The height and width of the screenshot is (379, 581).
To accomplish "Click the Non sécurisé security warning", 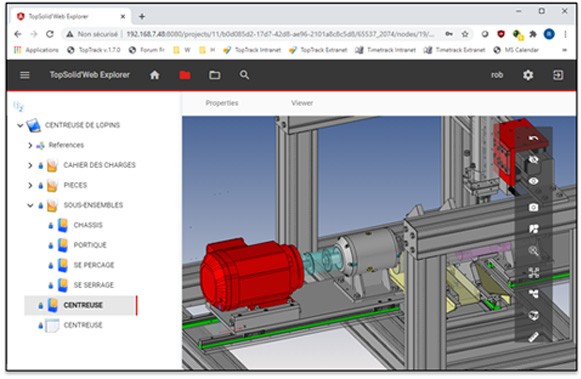I will point(92,34).
